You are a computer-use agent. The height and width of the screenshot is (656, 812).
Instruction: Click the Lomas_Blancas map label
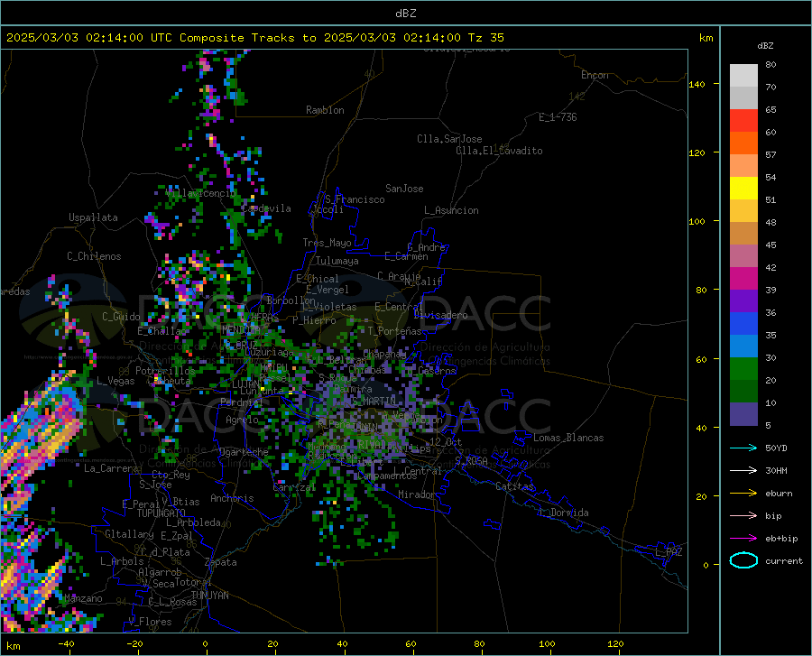coord(568,438)
